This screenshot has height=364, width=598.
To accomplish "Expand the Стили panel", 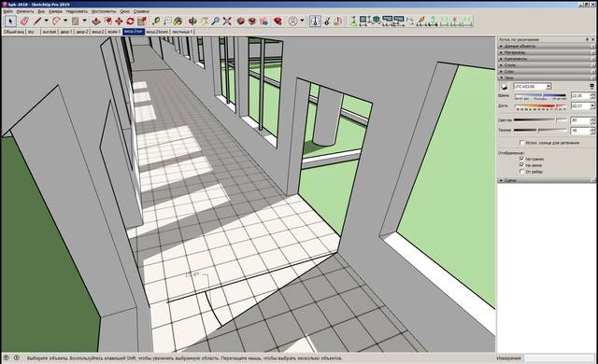I will 547,65.
